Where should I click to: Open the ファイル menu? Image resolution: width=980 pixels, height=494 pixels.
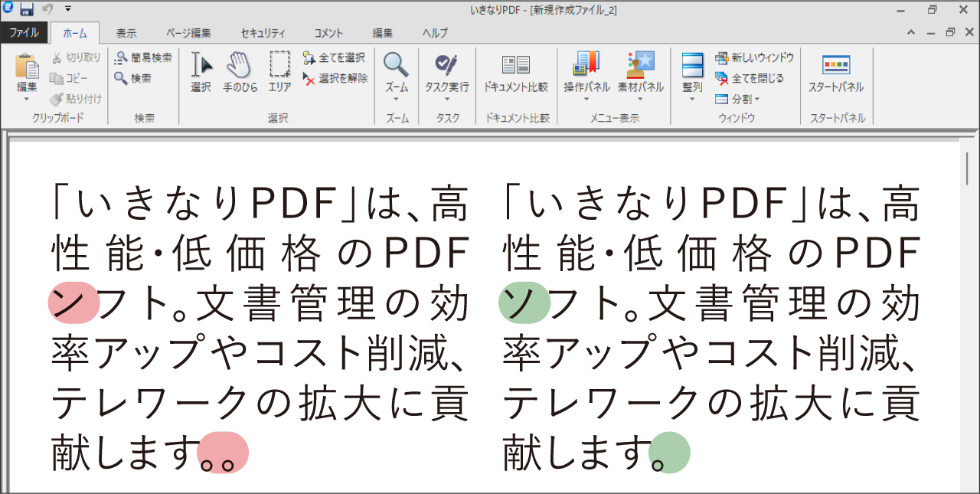[x=24, y=33]
